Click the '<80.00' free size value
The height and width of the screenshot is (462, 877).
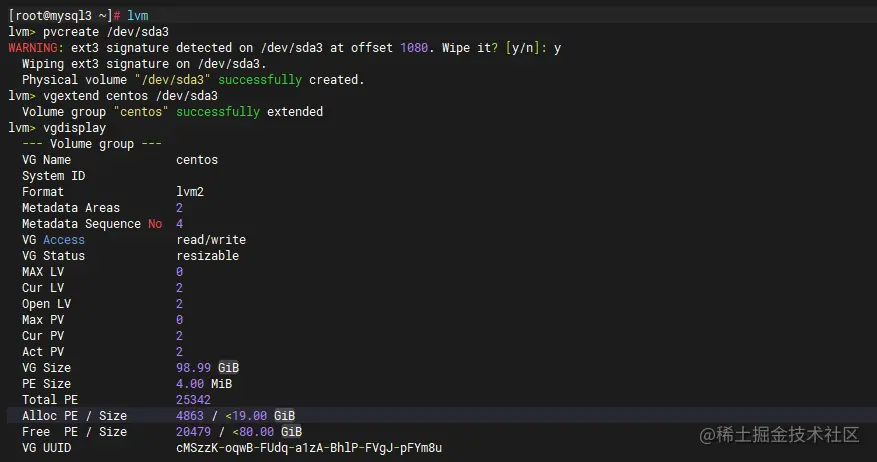pyautogui.click(x=253, y=432)
